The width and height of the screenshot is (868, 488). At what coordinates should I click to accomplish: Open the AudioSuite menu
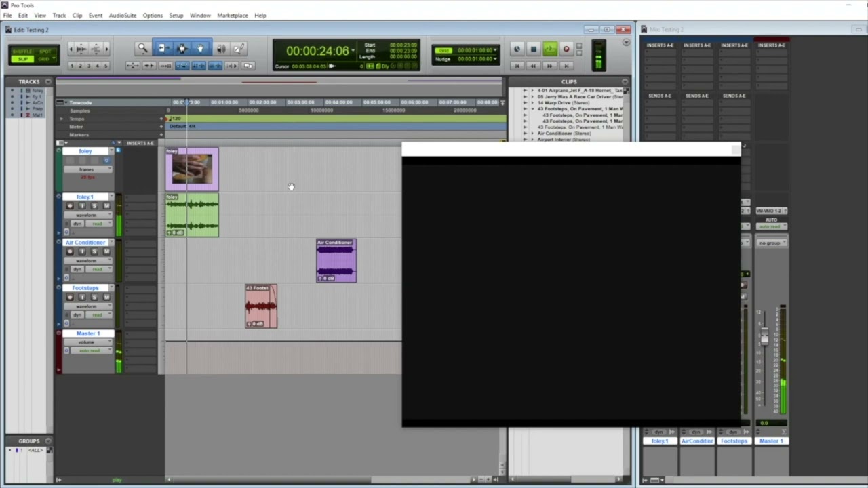123,15
